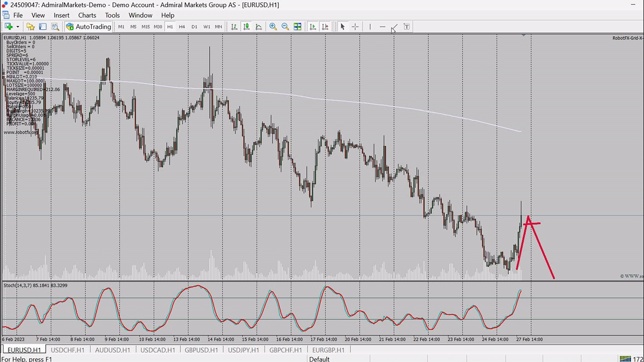Screen dimensions: 644x362
Task: Open the New Chart dropdown arrow
Action: point(18,27)
